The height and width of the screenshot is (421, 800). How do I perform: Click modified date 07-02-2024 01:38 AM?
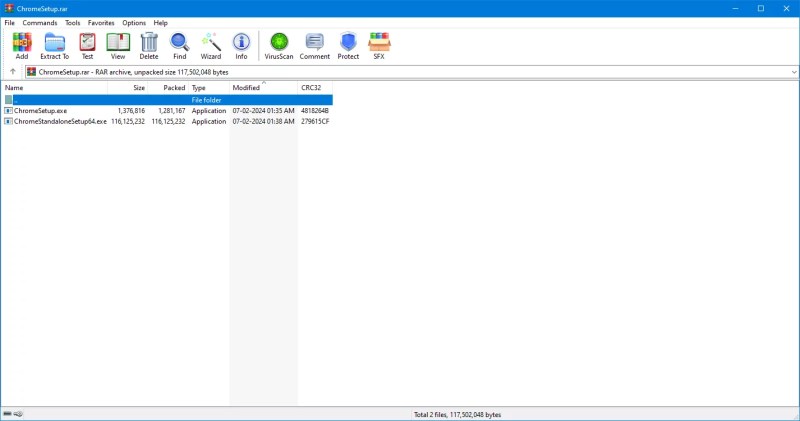(263, 121)
